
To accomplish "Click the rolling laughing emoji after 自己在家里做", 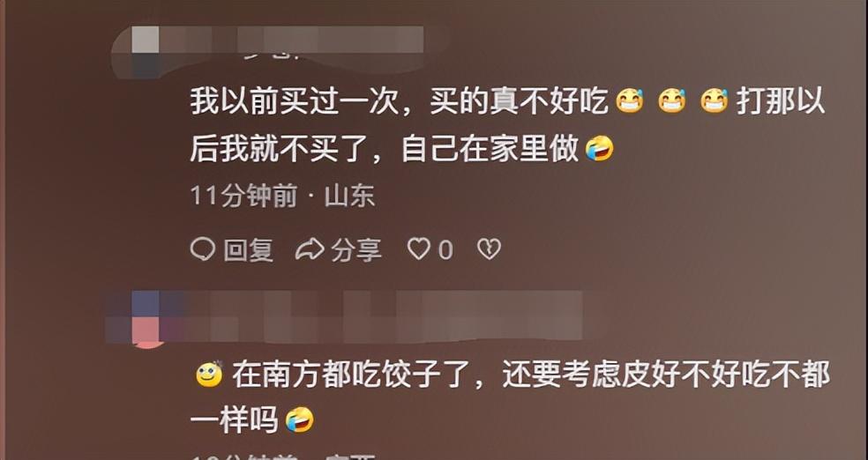I will pyautogui.click(x=600, y=148).
